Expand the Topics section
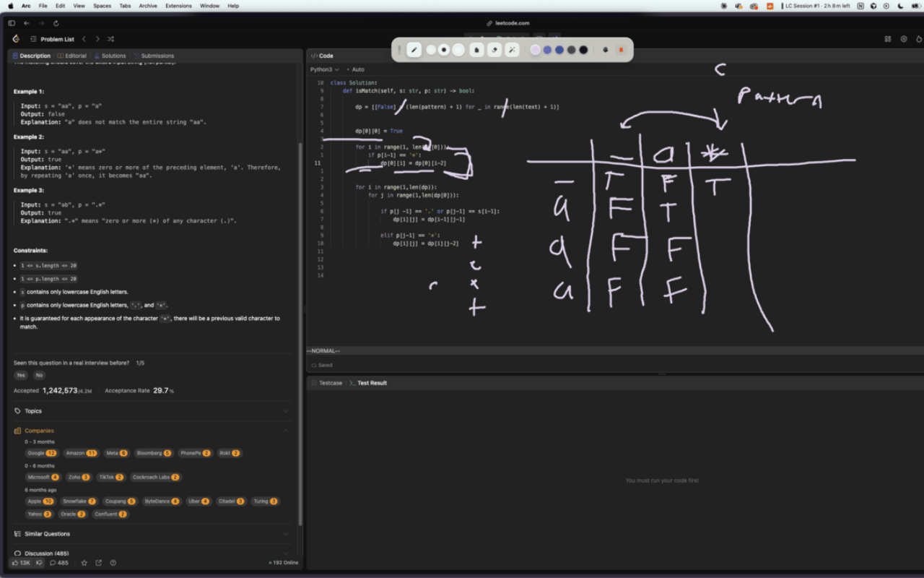 click(152, 411)
